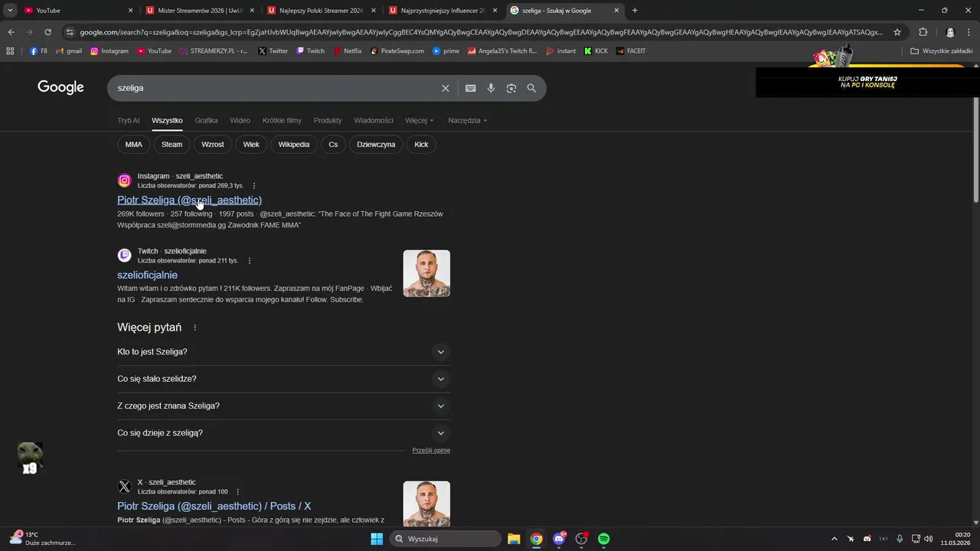Select the Wzrost suggestion chip

point(213,145)
